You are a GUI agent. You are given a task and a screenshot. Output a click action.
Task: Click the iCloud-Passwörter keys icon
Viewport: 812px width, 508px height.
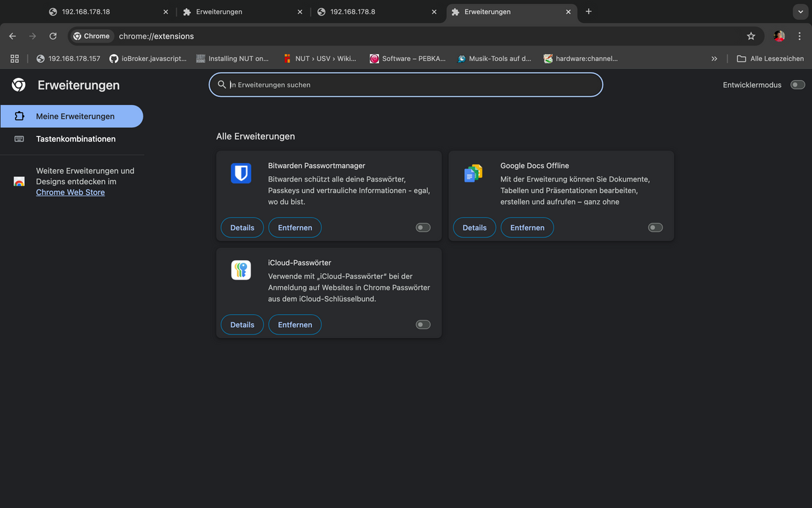(x=241, y=270)
